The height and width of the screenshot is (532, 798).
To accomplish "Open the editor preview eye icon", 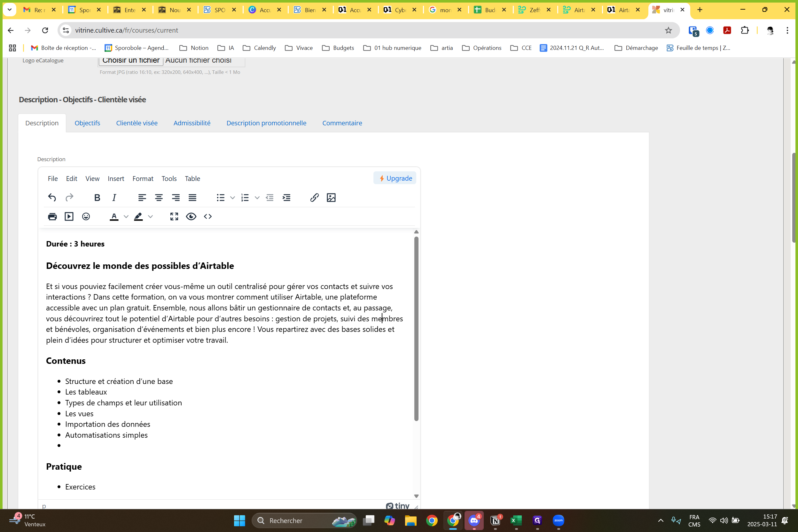I will click(191, 216).
